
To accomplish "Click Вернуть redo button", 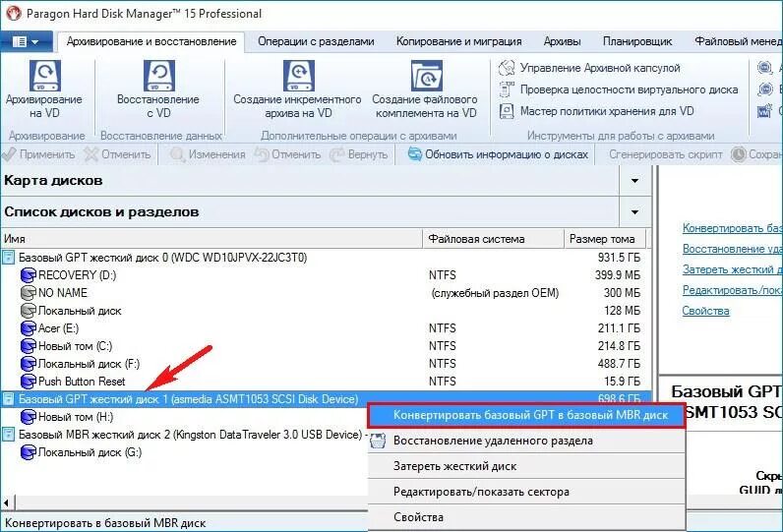I will 358,154.
